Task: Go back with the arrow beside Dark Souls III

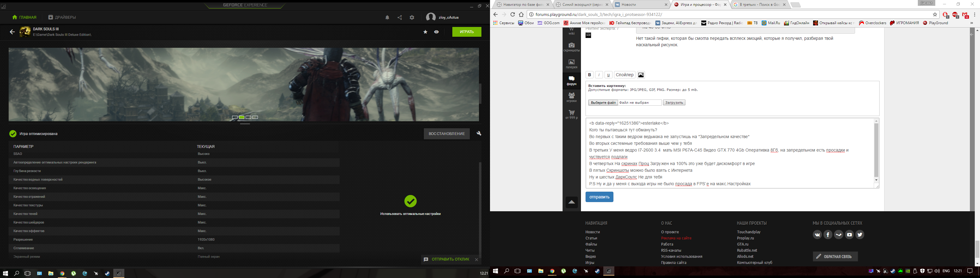Action: point(12,32)
